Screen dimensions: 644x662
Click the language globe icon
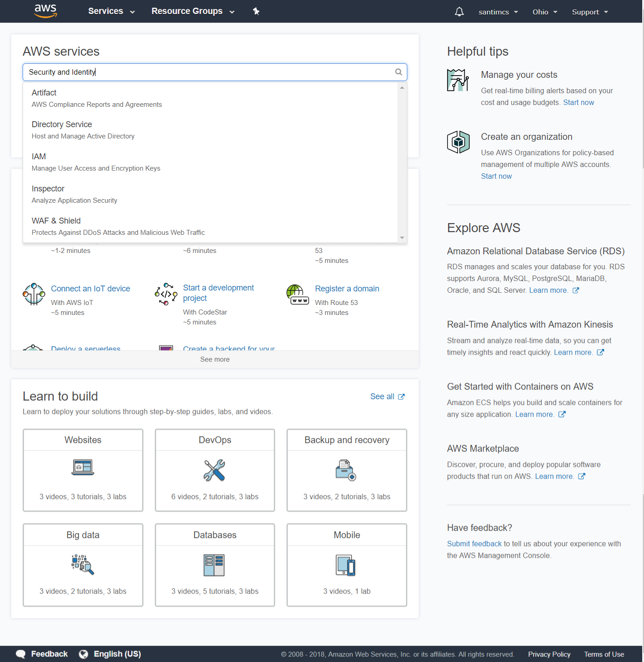83,654
